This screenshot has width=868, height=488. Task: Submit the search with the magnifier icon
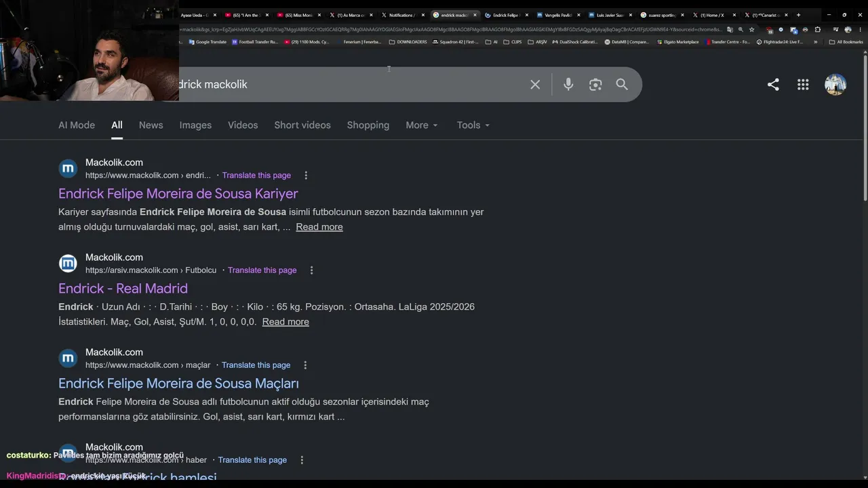[622, 85]
